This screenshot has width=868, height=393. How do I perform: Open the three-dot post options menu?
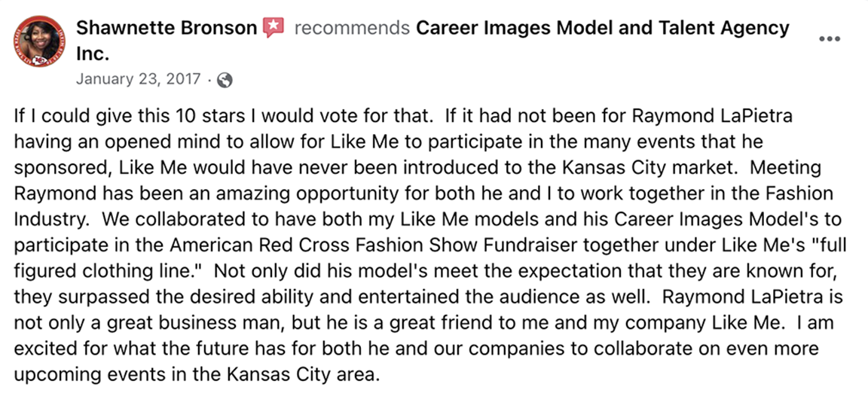829,38
